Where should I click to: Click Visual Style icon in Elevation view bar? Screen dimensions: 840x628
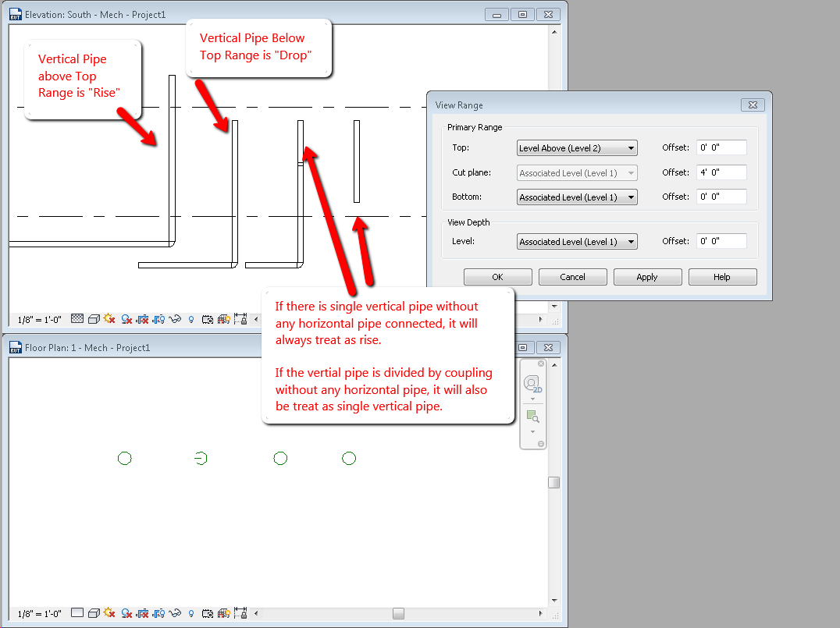94,319
